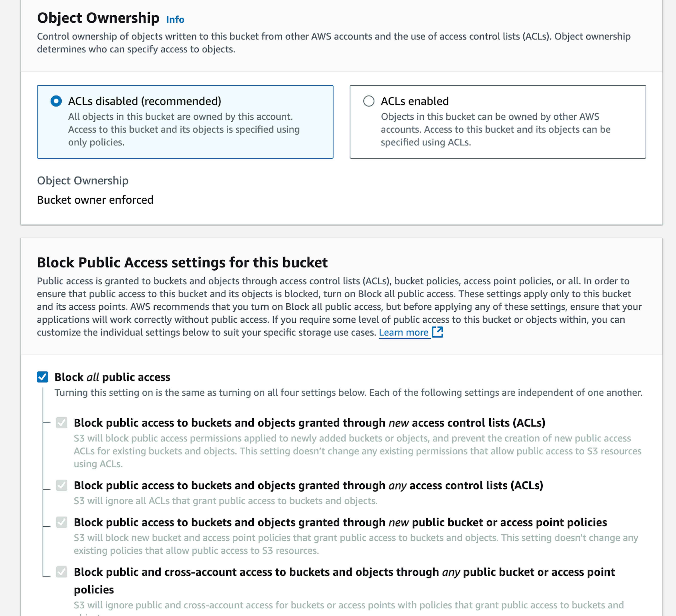Click the ACLs disabled option card description
This screenshot has height=616, width=676.
pyautogui.click(x=184, y=129)
